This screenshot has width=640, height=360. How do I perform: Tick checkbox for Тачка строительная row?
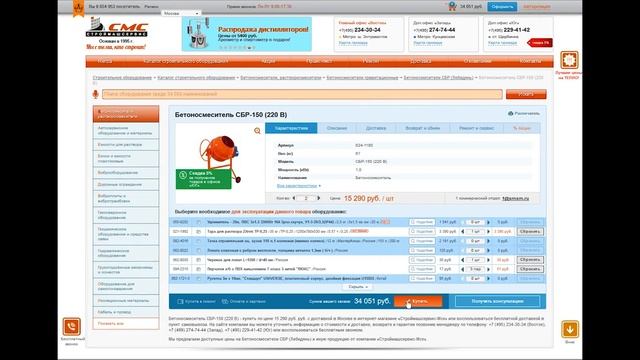coord(199,241)
